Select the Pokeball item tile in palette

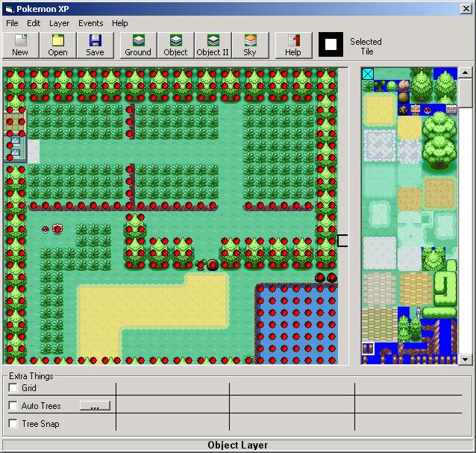click(428, 110)
